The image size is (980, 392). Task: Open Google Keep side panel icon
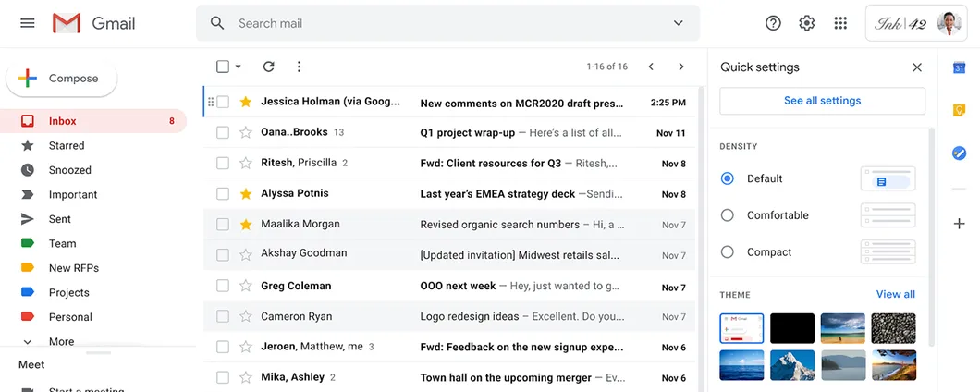[960, 110]
